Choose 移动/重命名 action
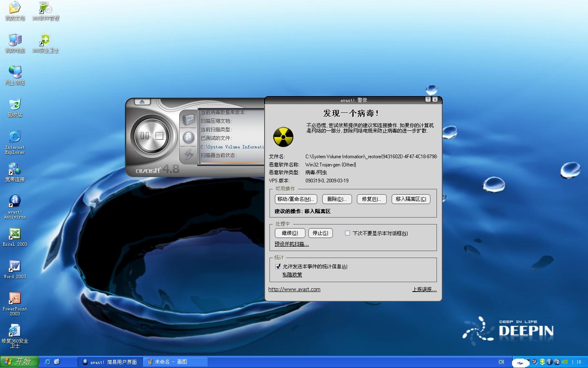The height and width of the screenshot is (368, 588). [x=296, y=199]
